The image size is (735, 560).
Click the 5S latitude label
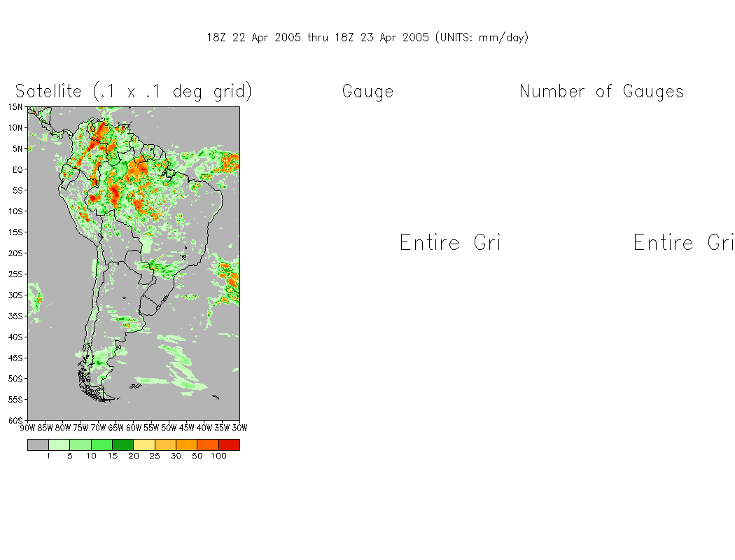17,190
